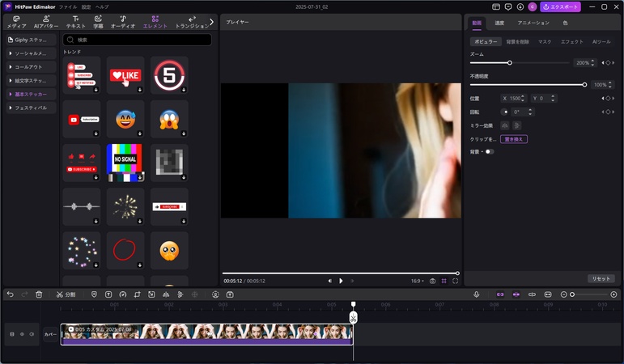Viewport: 624px width, 364px height.
Task: Zoom out the timeline with the minus icon
Action: [x=563, y=294]
